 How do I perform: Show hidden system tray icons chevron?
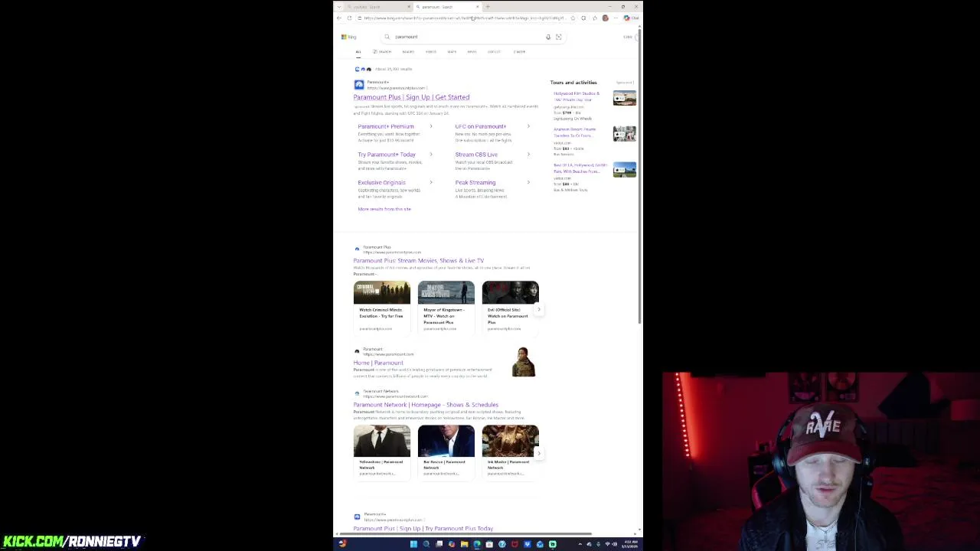coord(580,544)
